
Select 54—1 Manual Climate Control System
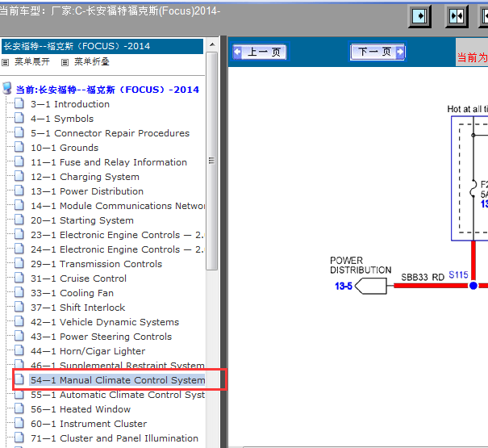pyautogui.click(x=118, y=380)
